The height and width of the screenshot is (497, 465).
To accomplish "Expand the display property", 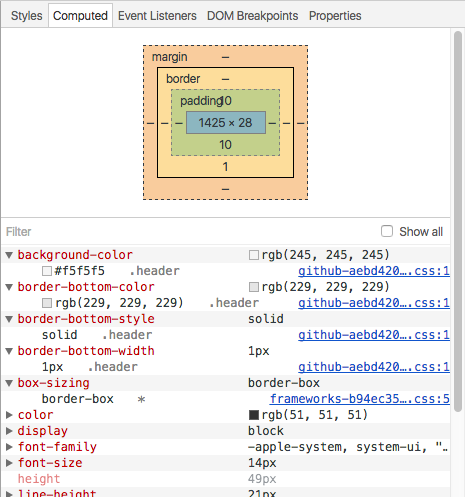I will (9, 431).
